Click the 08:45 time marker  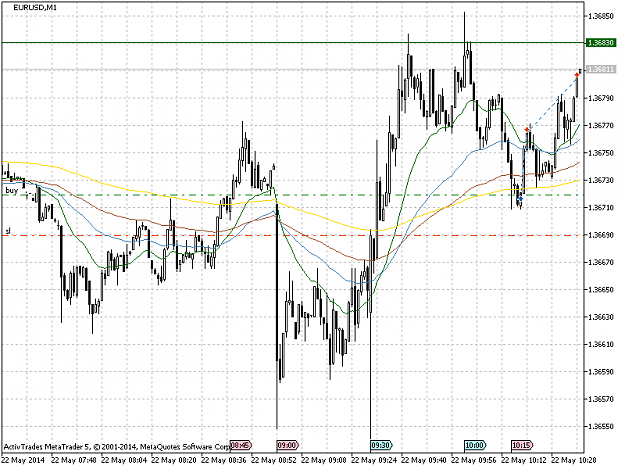tap(241, 445)
